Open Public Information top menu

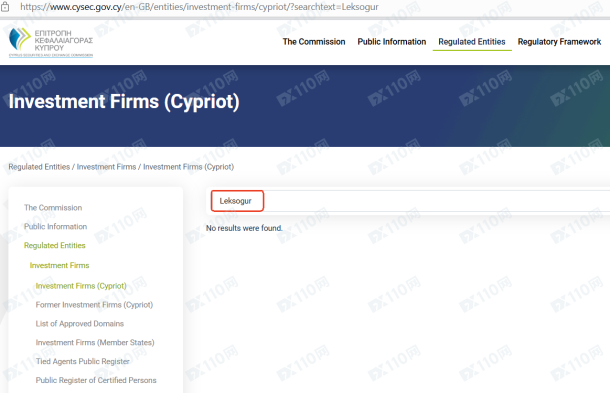click(392, 42)
